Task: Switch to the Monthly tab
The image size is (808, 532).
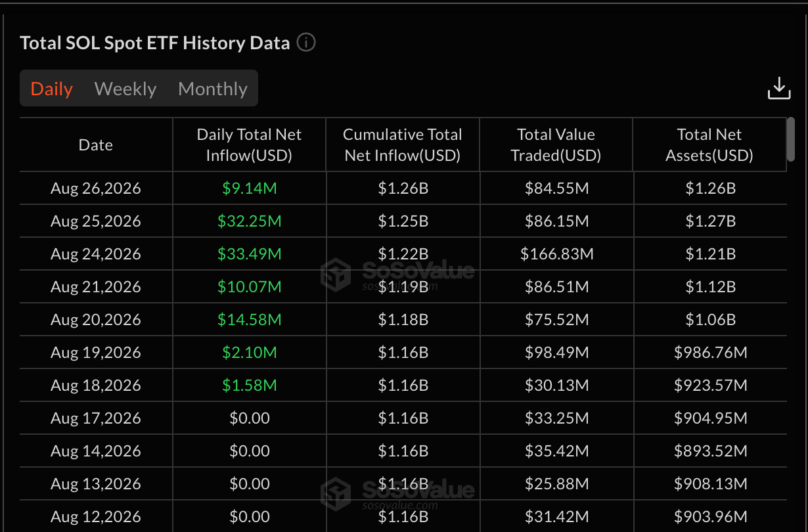Action: click(213, 89)
